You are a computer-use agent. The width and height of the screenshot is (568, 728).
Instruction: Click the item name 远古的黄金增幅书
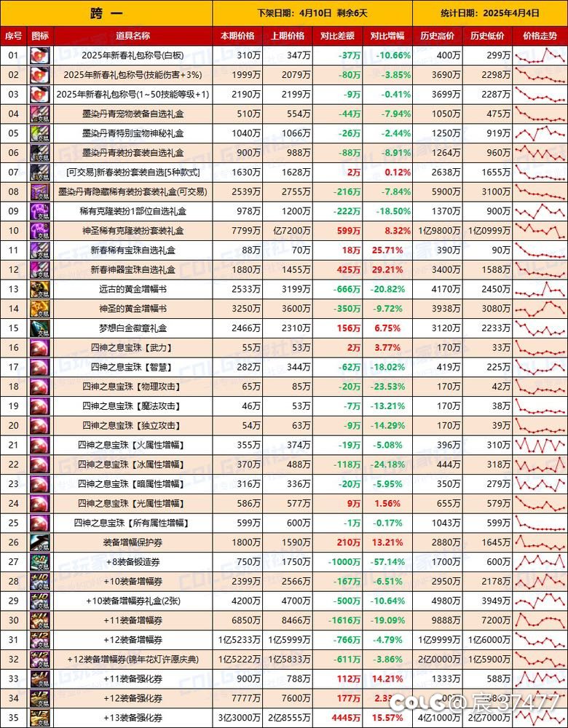coord(133,289)
